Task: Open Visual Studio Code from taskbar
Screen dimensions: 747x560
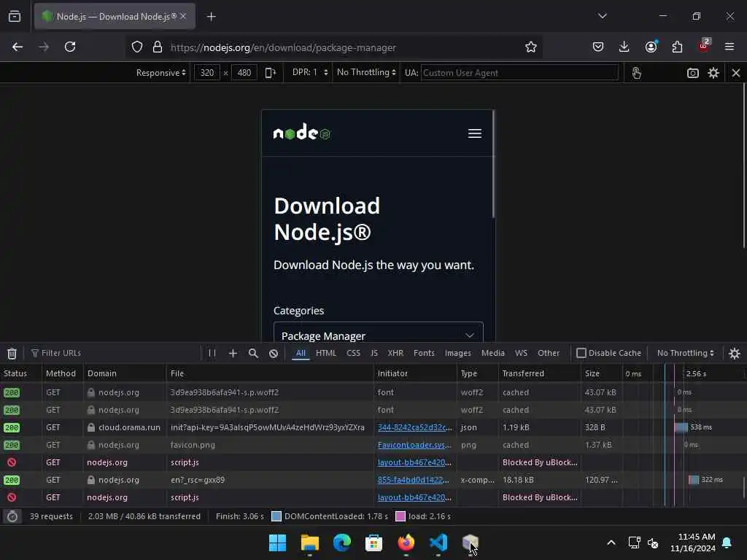Action: [438, 542]
